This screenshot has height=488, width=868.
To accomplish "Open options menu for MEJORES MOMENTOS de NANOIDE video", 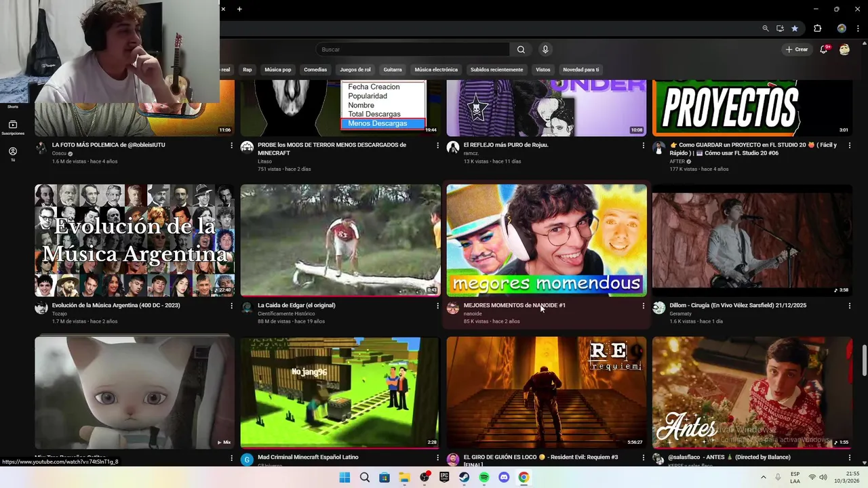I will click(644, 306).
